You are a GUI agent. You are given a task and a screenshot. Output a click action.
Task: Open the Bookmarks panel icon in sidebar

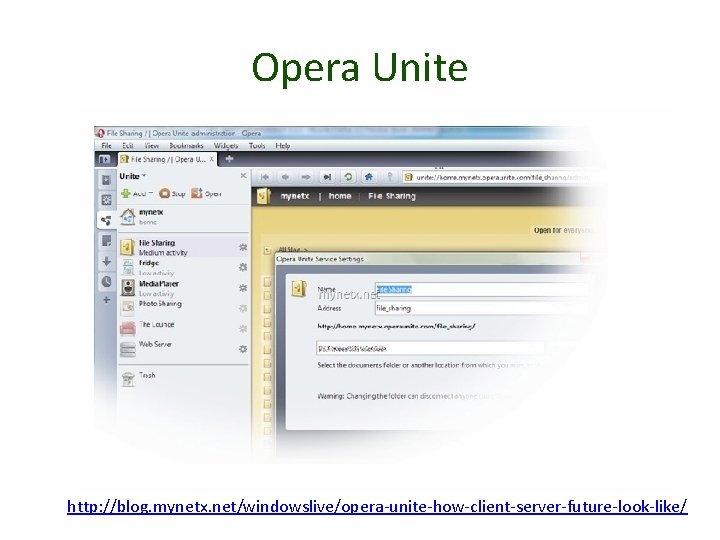point(106,180)
